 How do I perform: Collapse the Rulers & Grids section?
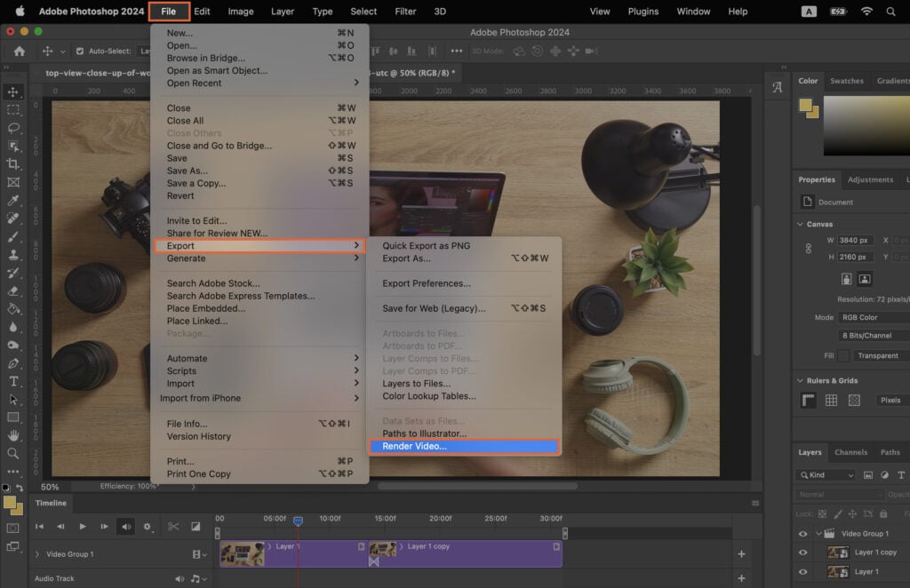pos(800,380)
